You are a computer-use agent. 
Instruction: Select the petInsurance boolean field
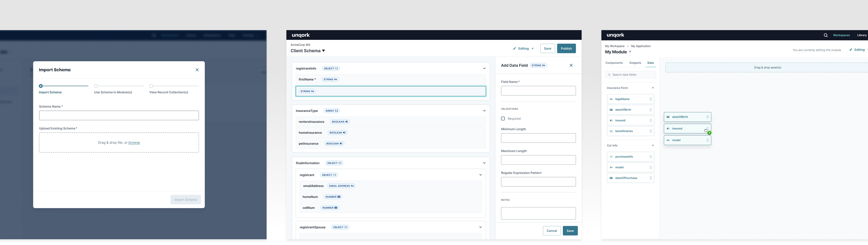391,144
